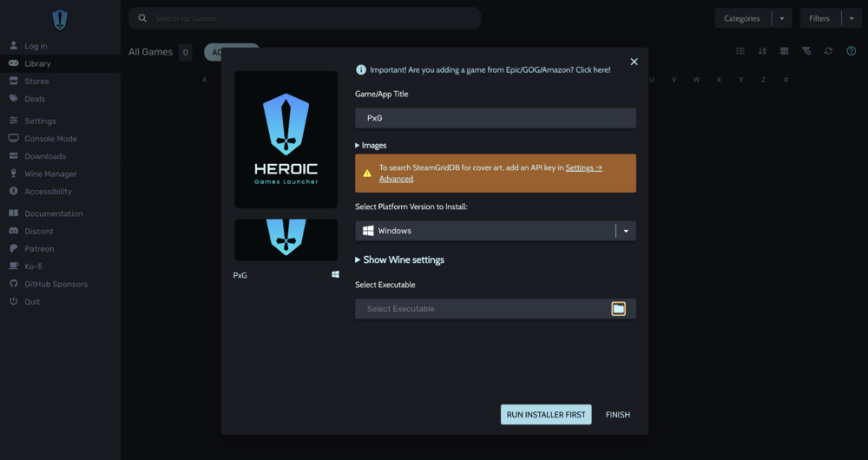Click the Log in user icon

pos(13,46)
